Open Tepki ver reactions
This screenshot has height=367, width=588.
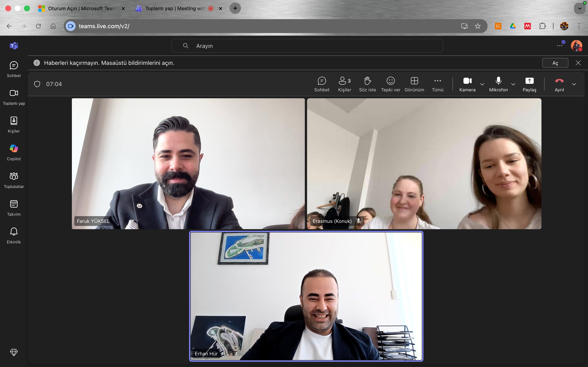click(x=390, y=84)
